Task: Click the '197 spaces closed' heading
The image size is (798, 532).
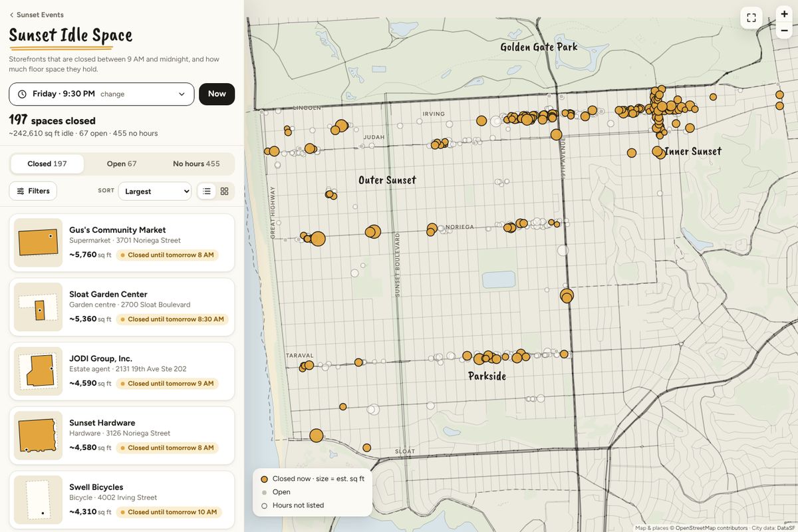Action: click(52, 120)
